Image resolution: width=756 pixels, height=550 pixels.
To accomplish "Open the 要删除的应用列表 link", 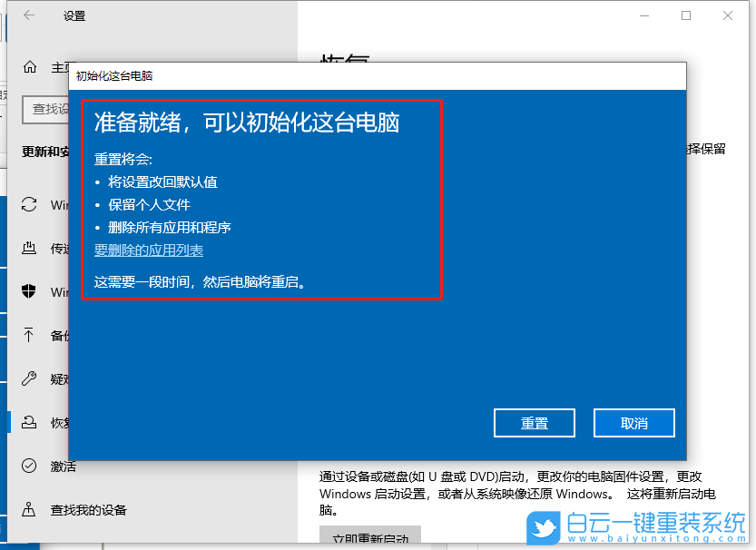I will pyautogui.click(x=149, y=250).
